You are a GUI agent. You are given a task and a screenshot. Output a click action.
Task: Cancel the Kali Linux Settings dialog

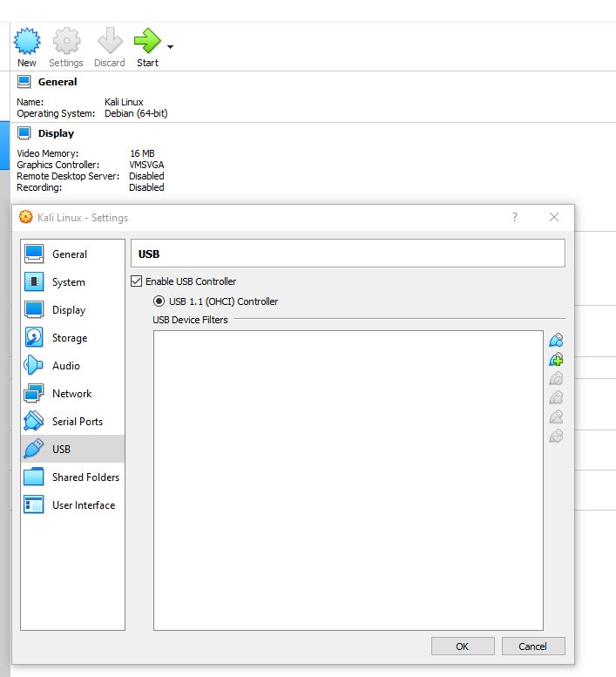pyautogui.click(x=533, y=646)
